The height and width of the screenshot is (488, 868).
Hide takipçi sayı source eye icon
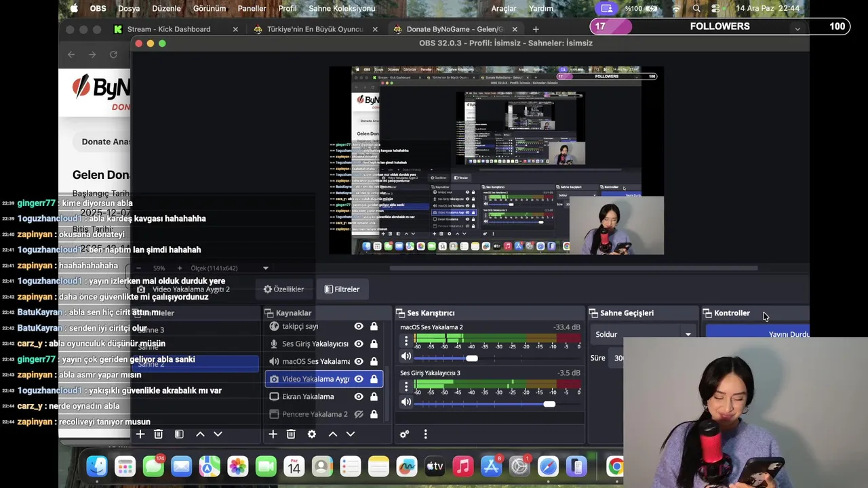pyautogui.click(x=359, y=326)
